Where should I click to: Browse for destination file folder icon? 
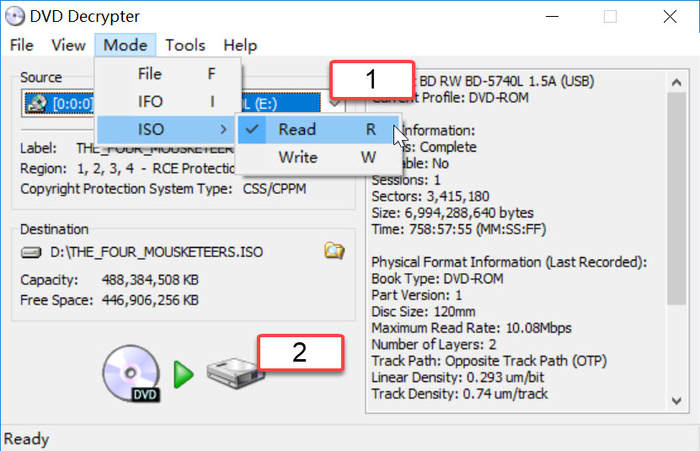click(x=334, y=251)
